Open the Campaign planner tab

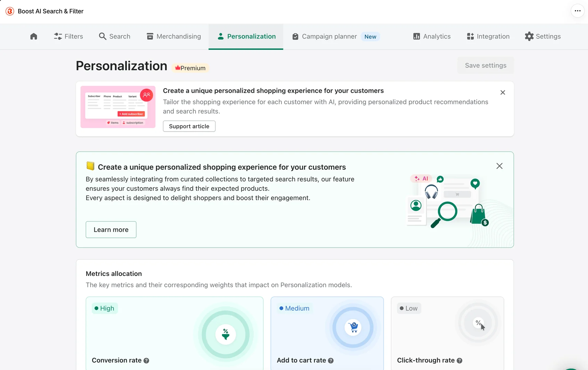[x=324, y=36]
